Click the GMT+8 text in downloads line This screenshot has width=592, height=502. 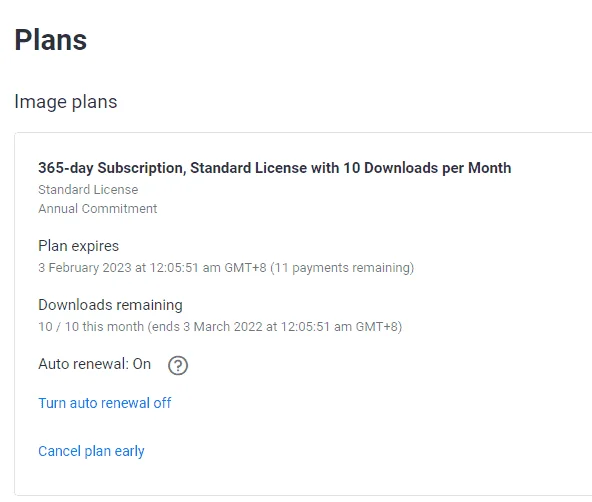pos(377,326)
